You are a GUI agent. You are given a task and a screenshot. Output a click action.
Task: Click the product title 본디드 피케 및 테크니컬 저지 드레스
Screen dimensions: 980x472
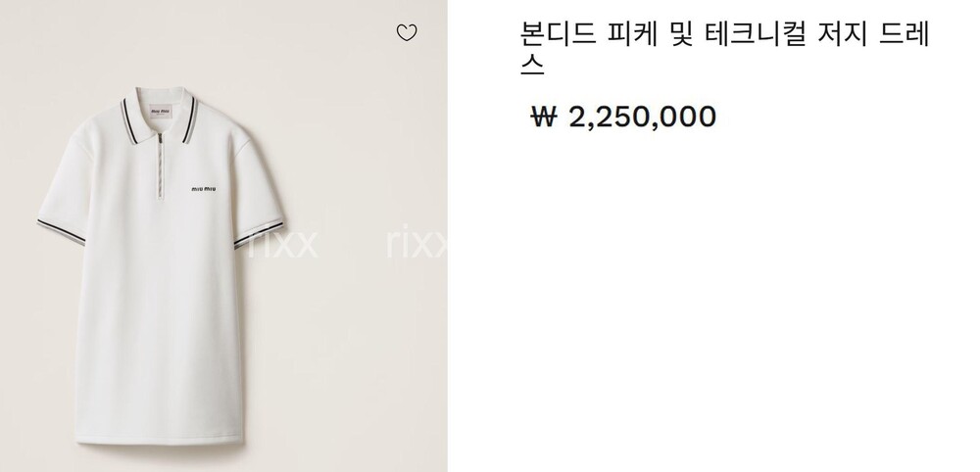pyautogui.click(x=725, y=49)
